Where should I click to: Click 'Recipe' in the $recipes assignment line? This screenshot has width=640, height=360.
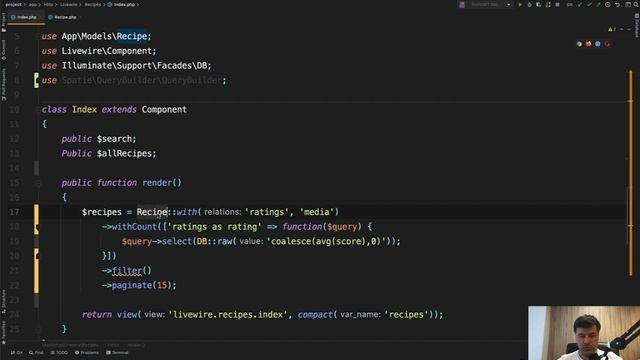152,212
